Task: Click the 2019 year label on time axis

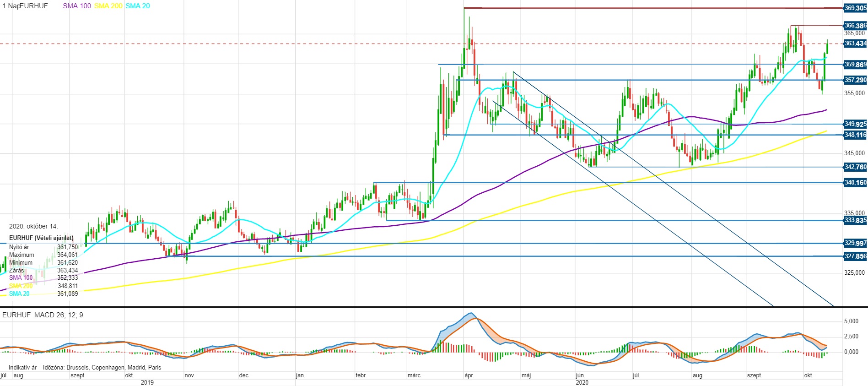Action: pyautogui.click(x=147, y=382)
